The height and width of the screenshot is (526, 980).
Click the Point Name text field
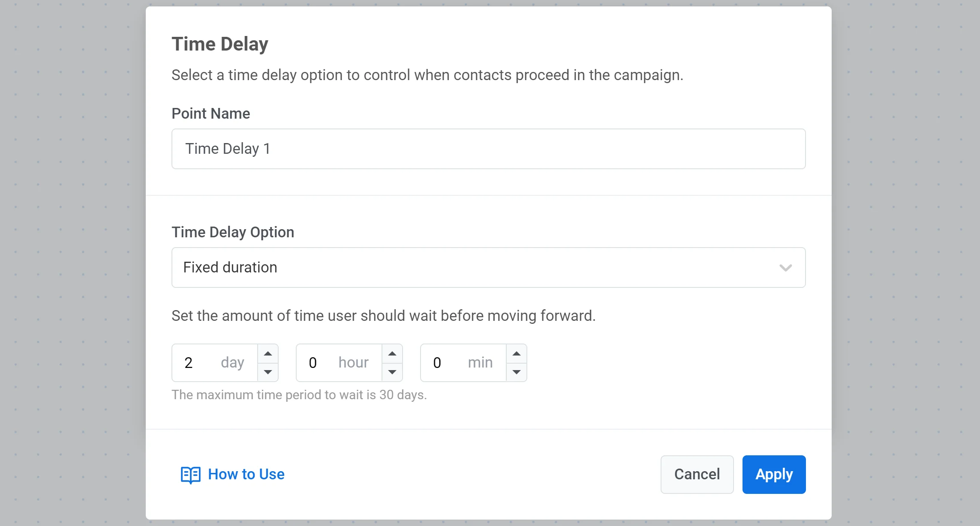488,149
